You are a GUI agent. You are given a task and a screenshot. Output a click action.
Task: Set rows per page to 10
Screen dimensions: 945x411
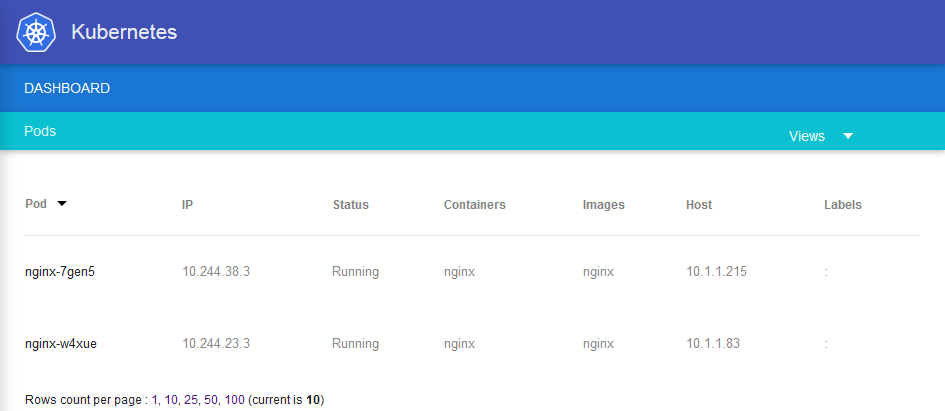pos(171,400)
